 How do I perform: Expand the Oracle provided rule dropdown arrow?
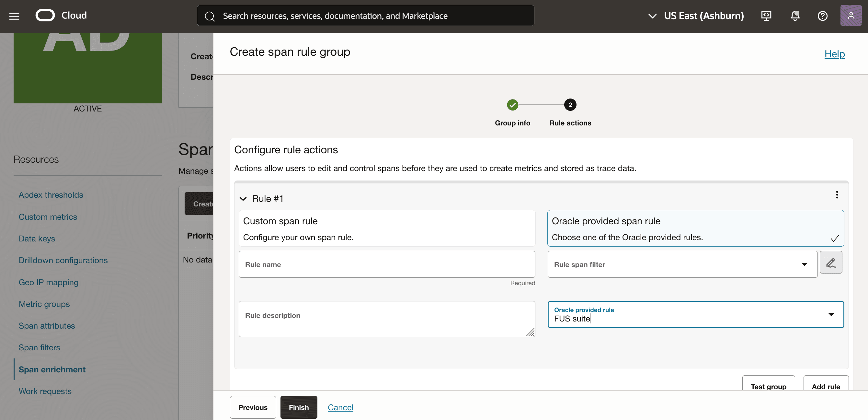tap(831, 314)
